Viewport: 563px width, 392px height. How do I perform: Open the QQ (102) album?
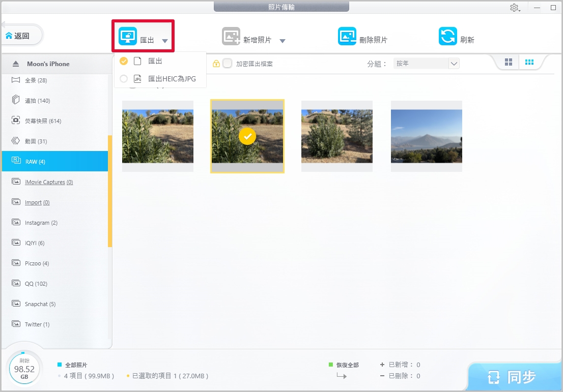pos(55,284)
